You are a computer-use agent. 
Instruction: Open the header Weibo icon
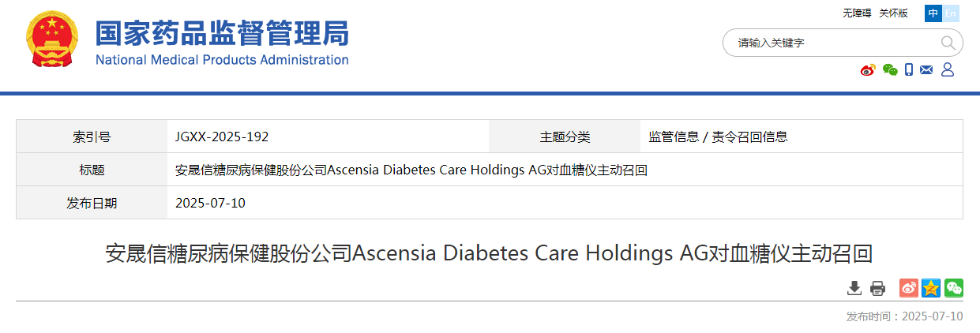pos(868,70)
